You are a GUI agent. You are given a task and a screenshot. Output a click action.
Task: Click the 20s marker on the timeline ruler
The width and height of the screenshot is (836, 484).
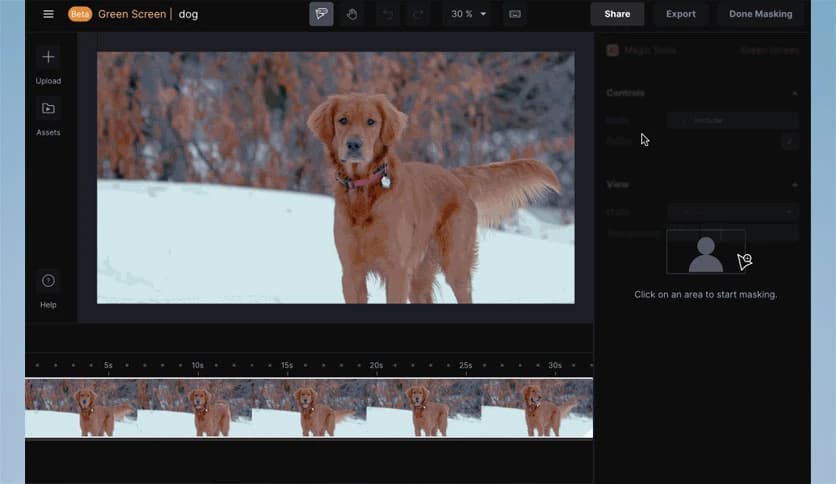376,365
